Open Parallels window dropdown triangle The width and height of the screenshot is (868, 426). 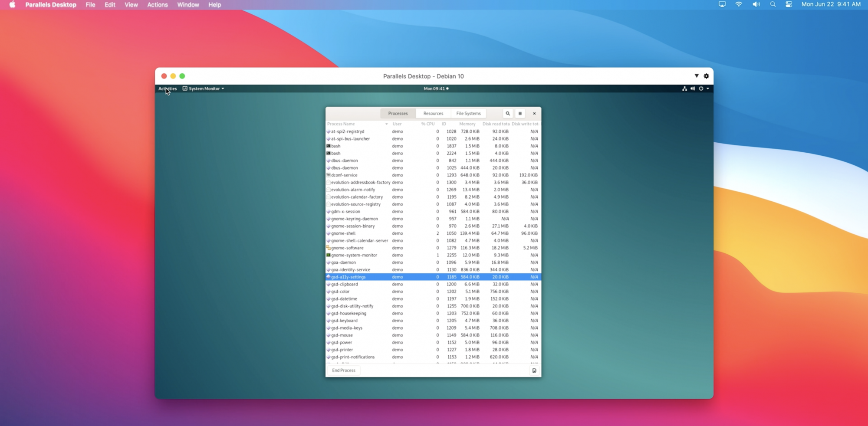697,76
